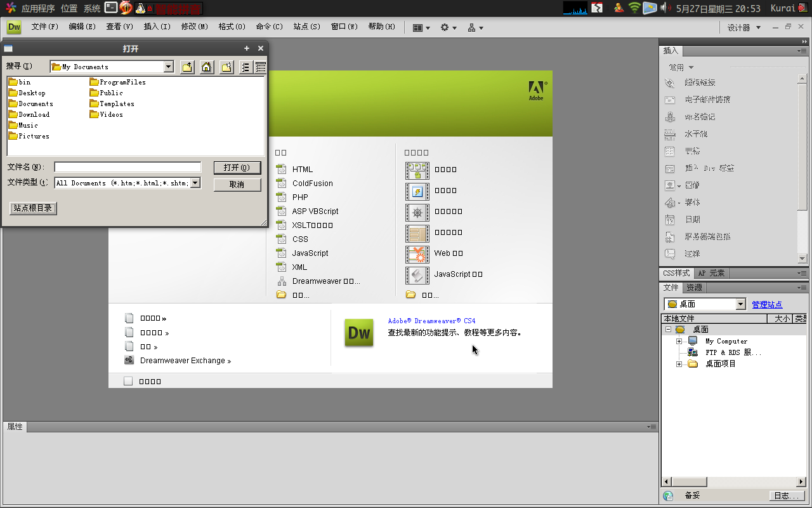
Task: Click the home folder icon in 打开 dialog
Action: 207,67
